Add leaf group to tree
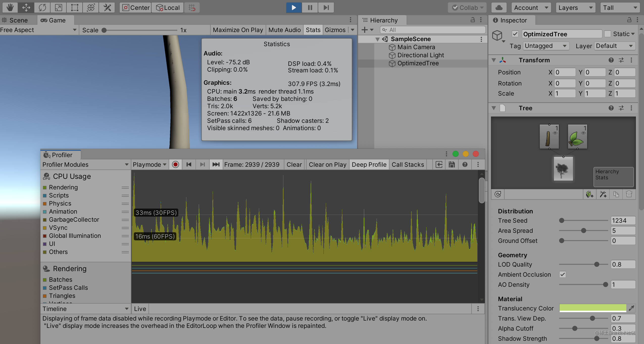The height and width of the screenshot is (344, 644). pos(589,194)
